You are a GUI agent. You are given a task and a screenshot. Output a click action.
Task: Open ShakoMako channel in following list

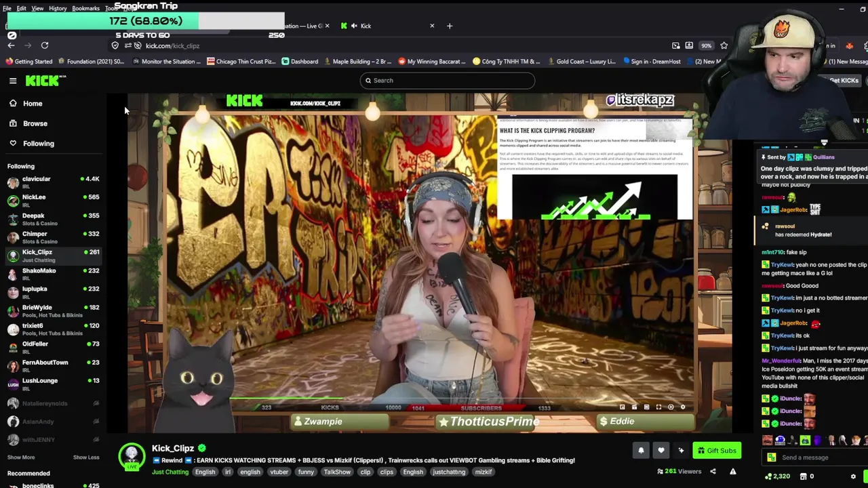tap(53, 274)
